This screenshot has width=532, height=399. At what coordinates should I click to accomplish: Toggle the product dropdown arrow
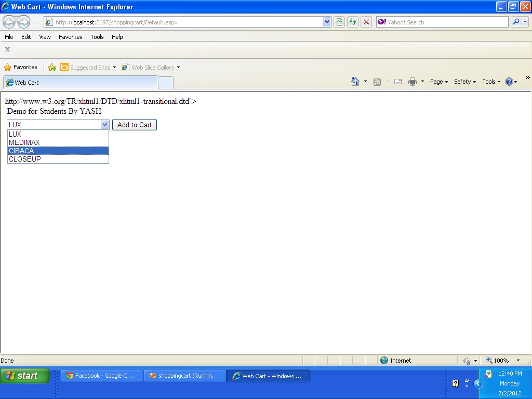pos(104,125)
